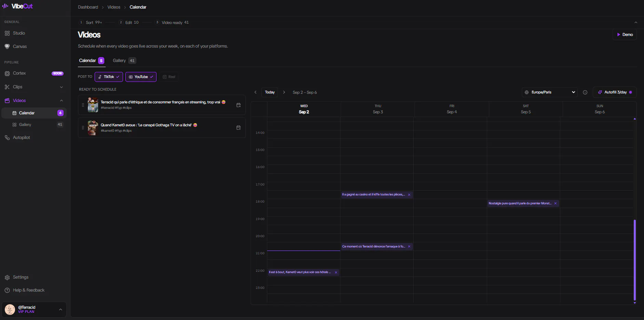This screenshot has width=644, height=320.
Task: Click Autofill 3/day
Action: pyautogui.click(x=615, y=92)
